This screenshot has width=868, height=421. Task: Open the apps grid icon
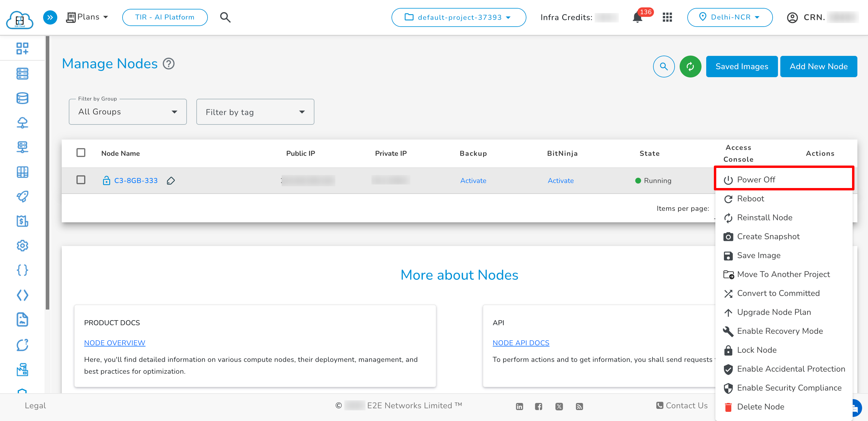[x=667, y=17]
